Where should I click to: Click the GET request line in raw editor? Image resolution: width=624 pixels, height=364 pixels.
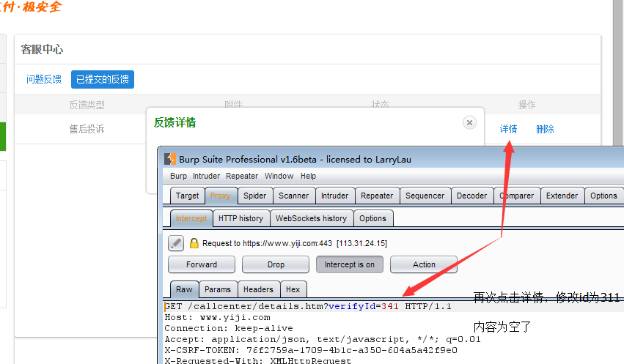click(308, 306)
